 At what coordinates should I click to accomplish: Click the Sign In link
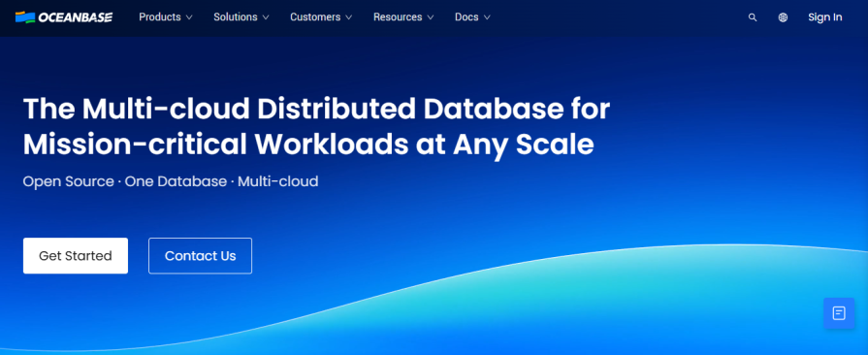point(824,17)
